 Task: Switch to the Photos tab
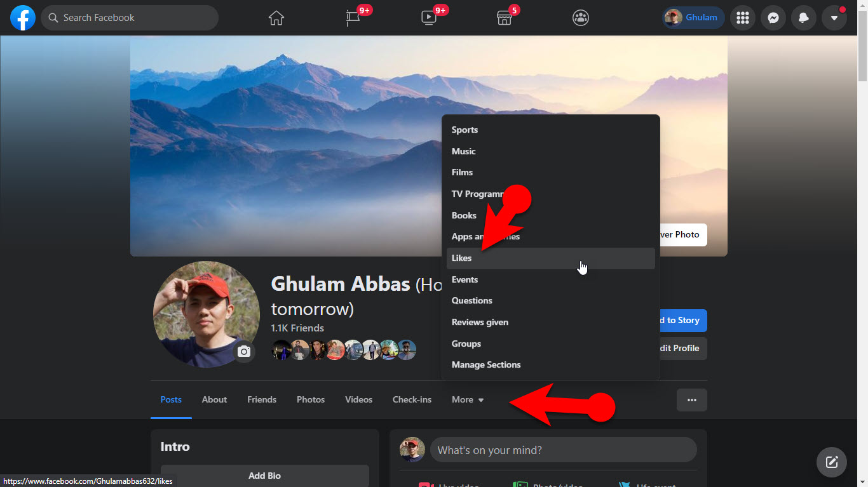311,400
